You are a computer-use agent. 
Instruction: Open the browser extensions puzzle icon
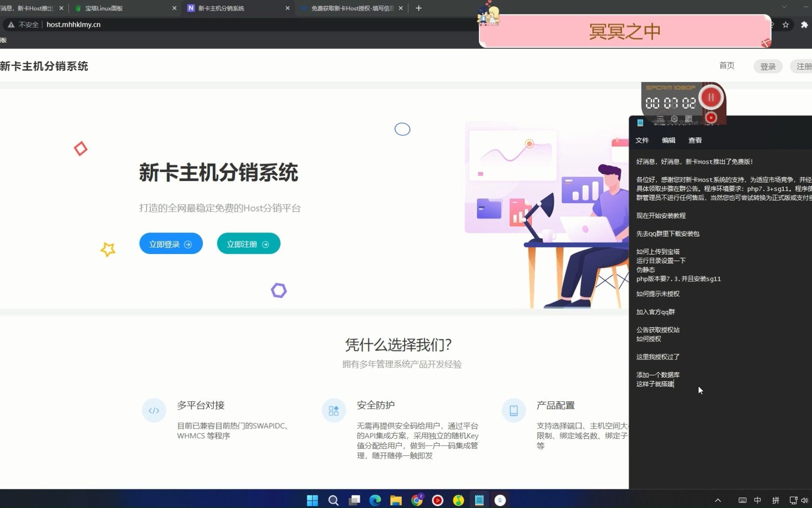(804, 25)
